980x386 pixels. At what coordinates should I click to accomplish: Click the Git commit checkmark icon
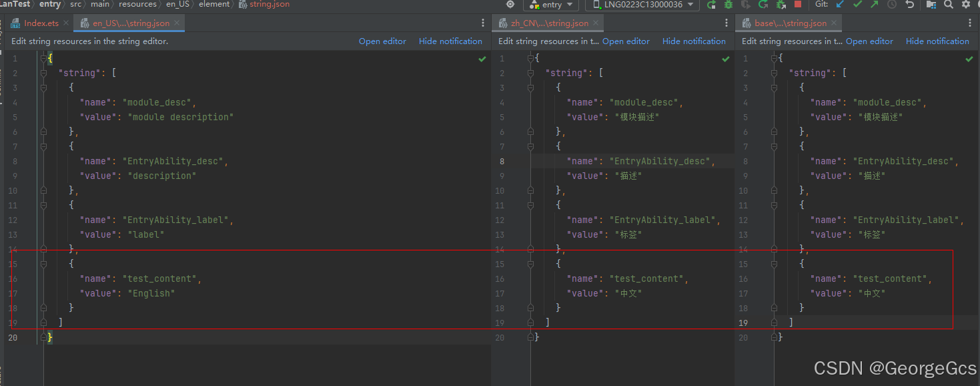click(857, 5)
